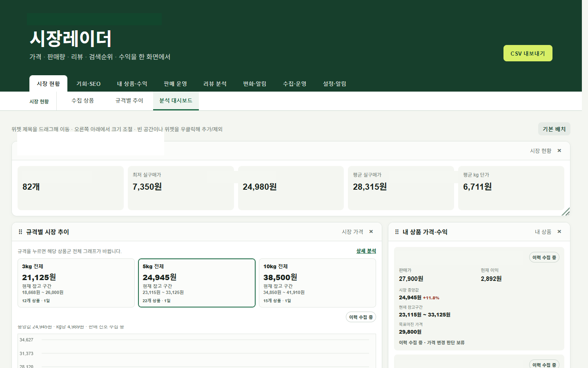Click 이력 수집 중 badge above 판매가
The height and width of the screenshot is (368, 588).
click(544, 258)
